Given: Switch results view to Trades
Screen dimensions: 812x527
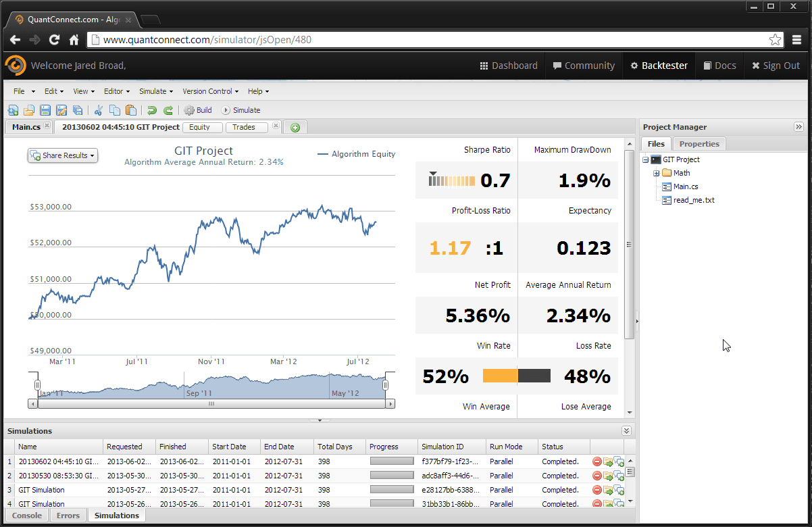Looking at the screenshot, I should tap(244, 127).
